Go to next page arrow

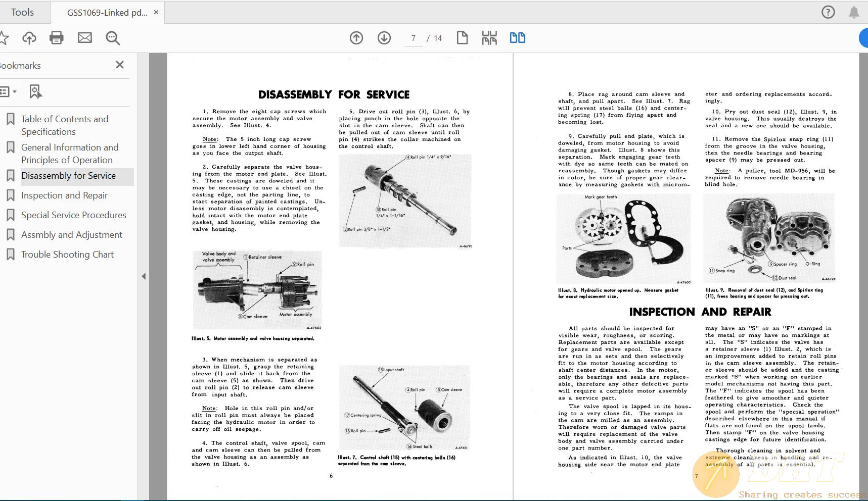coord(384,38)
